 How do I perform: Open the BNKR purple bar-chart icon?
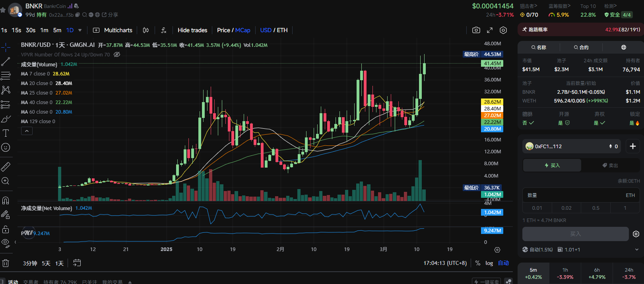pyautogui.click(x=70, y=6)
